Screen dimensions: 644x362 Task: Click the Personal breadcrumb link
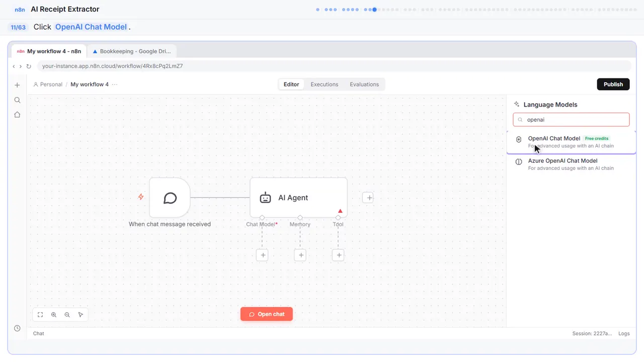tap(48, 84)
